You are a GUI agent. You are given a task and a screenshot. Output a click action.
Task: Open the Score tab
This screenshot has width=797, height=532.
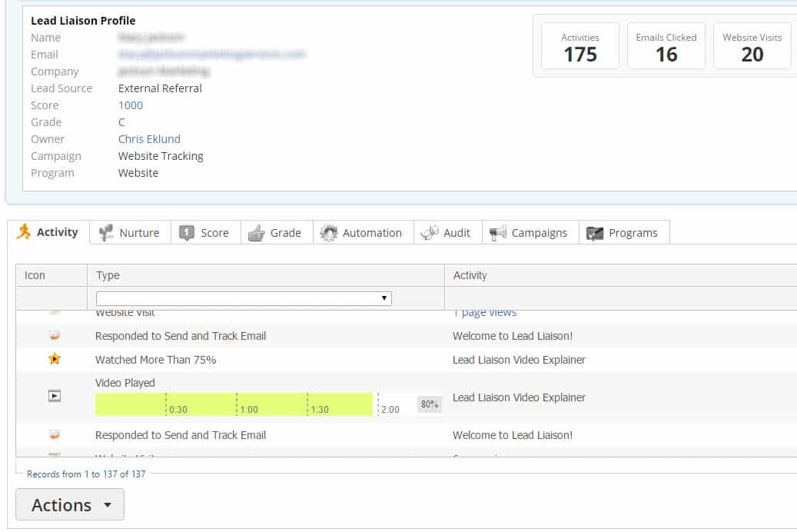point(205,232)
